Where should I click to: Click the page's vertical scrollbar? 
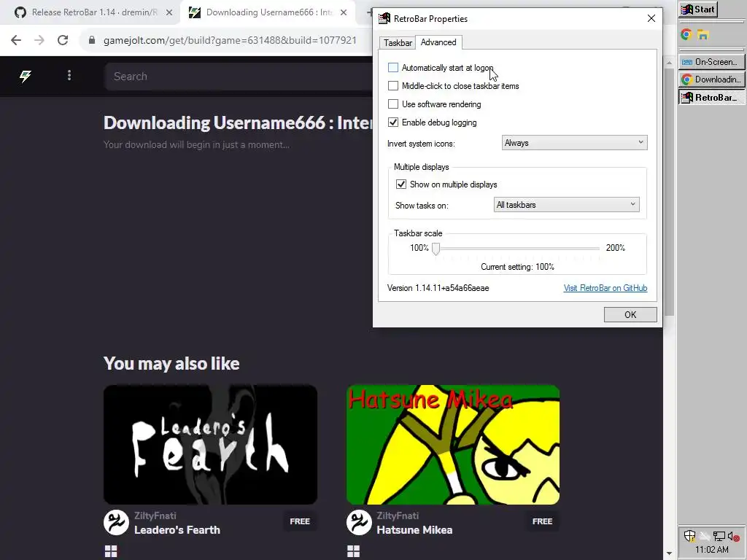[670, 192]
